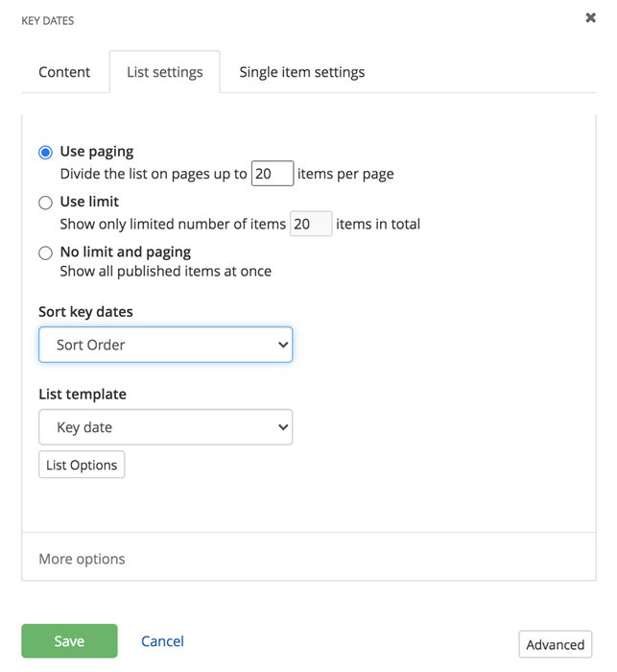The height and width of the screenshot is (672, 617).
Task: Click the No limit and paging label
Action: [126, 252]
